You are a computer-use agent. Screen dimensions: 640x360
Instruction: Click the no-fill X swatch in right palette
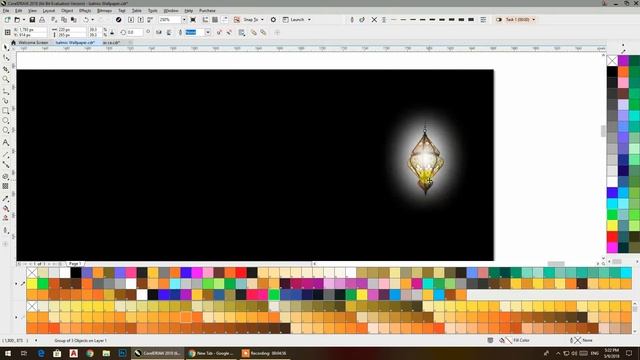point(612,61)
